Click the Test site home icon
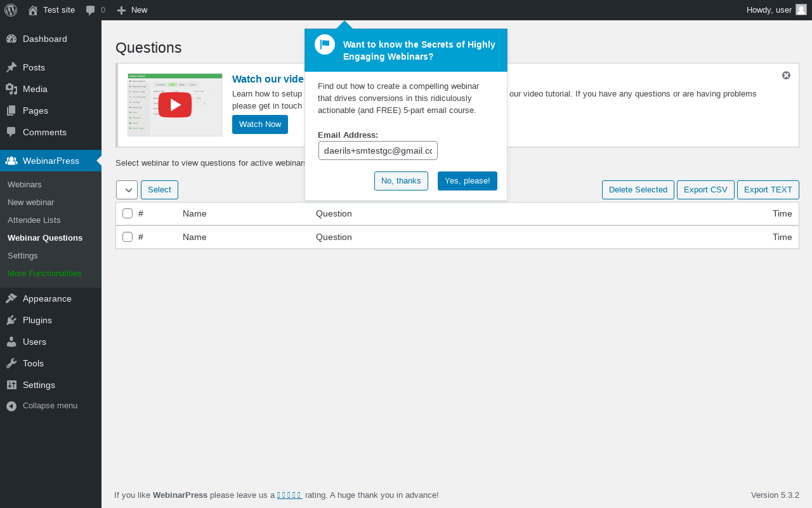The image size is (812, 508). [x=33, y=10]
